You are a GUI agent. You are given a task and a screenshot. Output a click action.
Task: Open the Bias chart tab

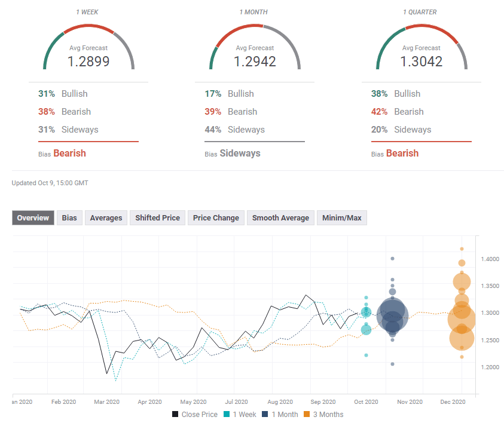(x=69, y=218)
